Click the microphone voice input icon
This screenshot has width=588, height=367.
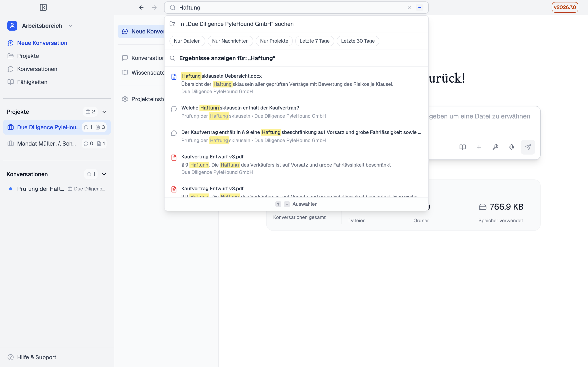(x=511, y=147)
